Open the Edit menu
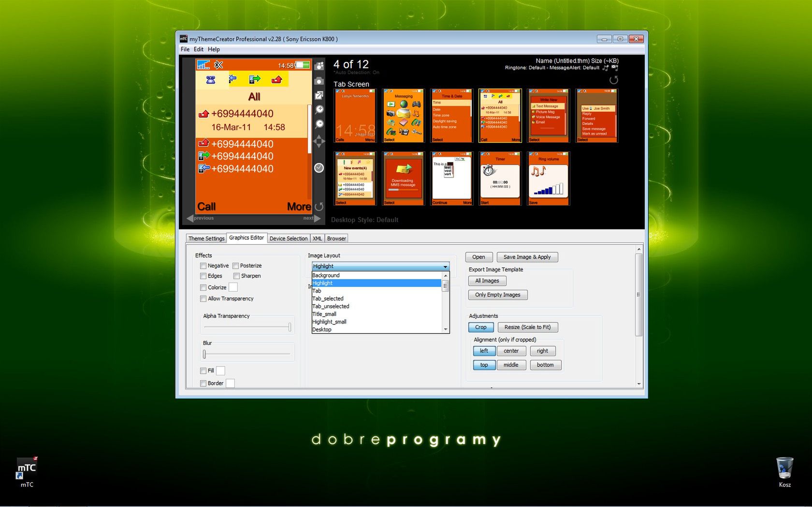Screen dimensions: 812x507 point(199,49)
